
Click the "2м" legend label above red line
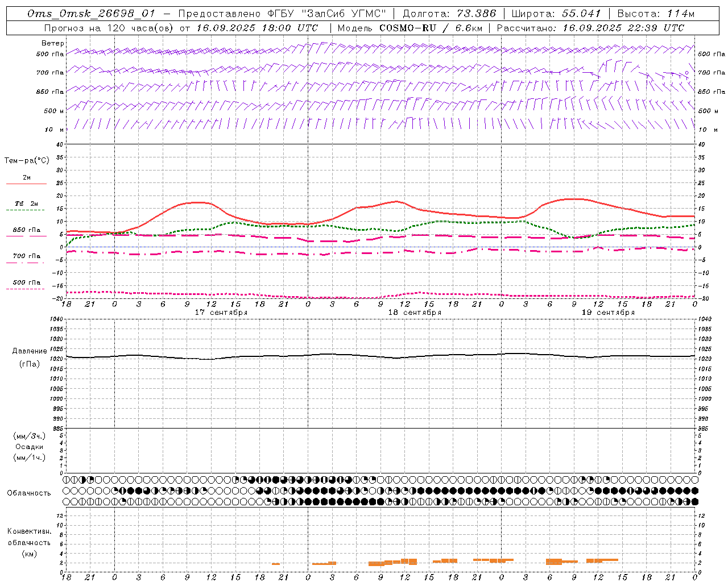(27, 177)
